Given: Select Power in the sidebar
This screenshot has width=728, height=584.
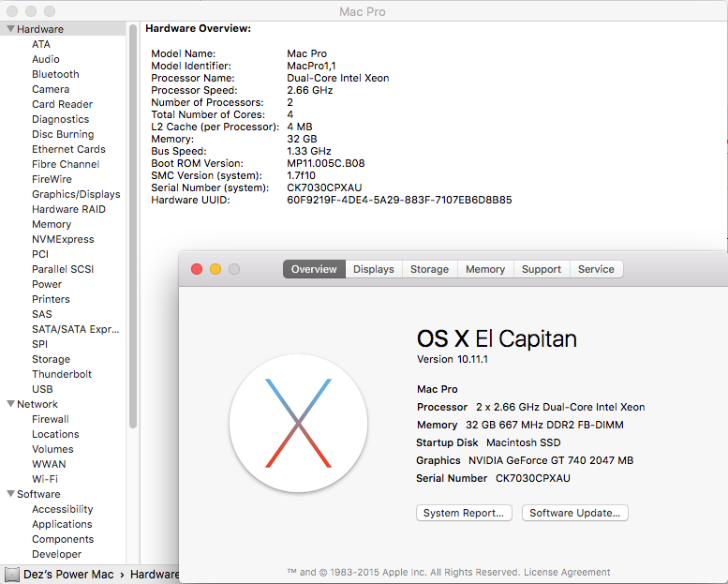Looking at the screenshot, I should 47,284.
